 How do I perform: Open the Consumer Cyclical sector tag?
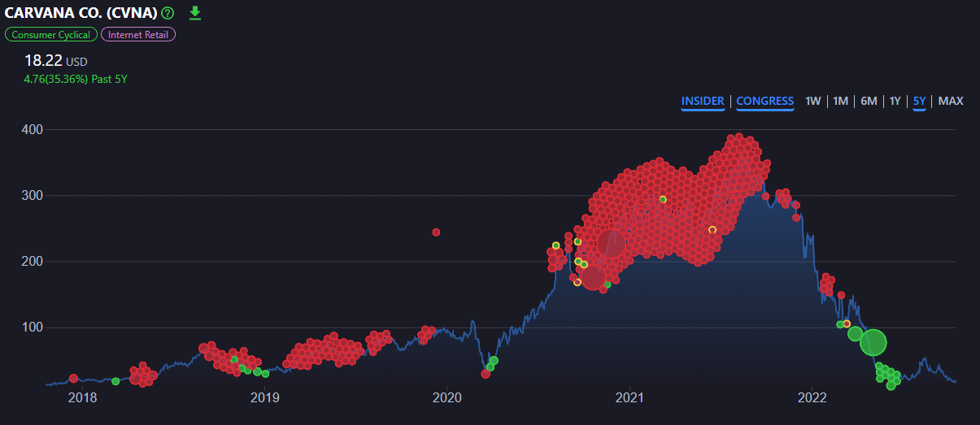click(x=51, y=35)
